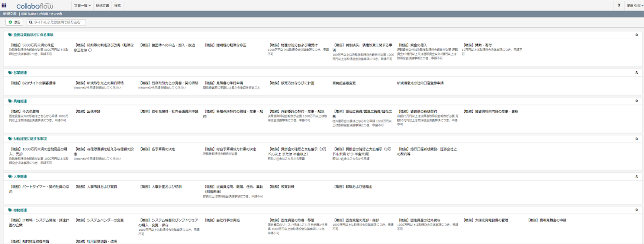Collapse the 営業関連 section using its chevron
Viewport: 644px width, 244px height.
(636, 73)
